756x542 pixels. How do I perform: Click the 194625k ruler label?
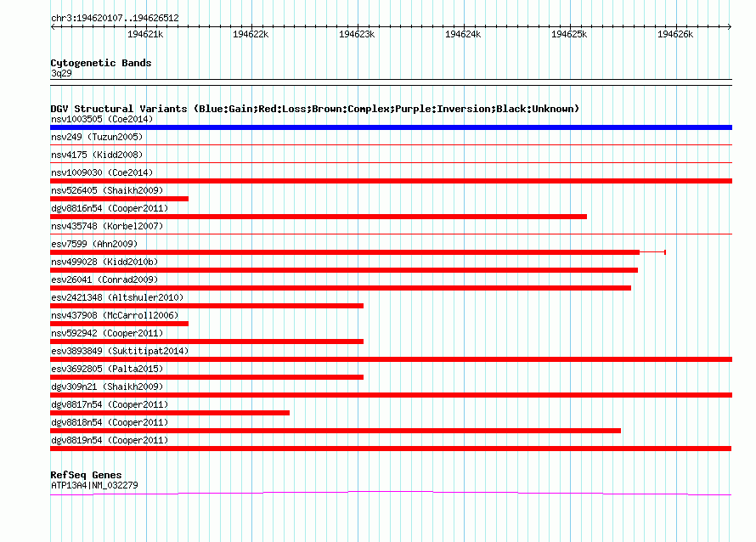(x=569, y=34)
